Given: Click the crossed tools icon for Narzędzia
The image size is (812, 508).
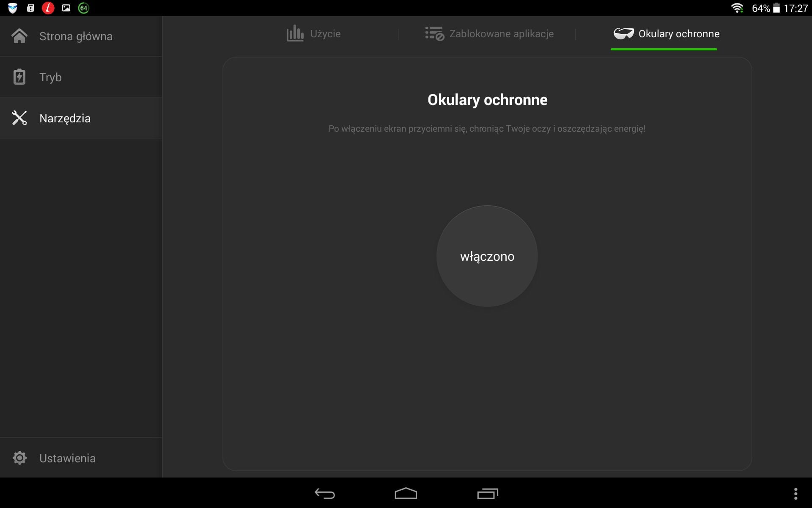Looking at the screenshot, I should [x=19, y=118].
